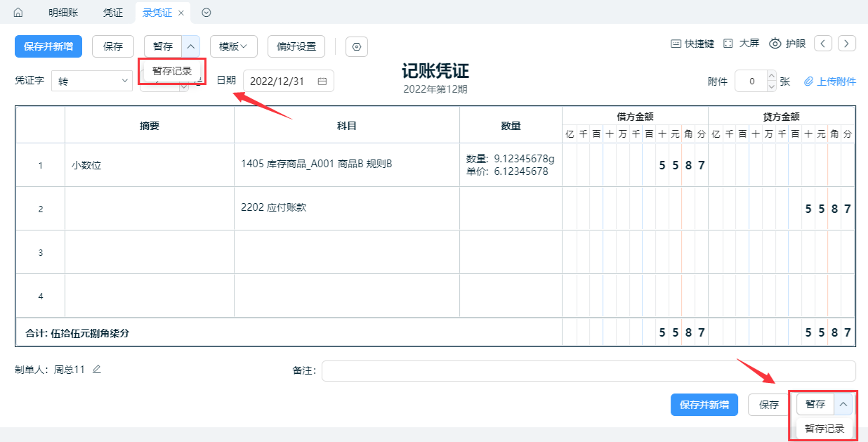Click the 上传附件 link

click(x=830, y=82)
